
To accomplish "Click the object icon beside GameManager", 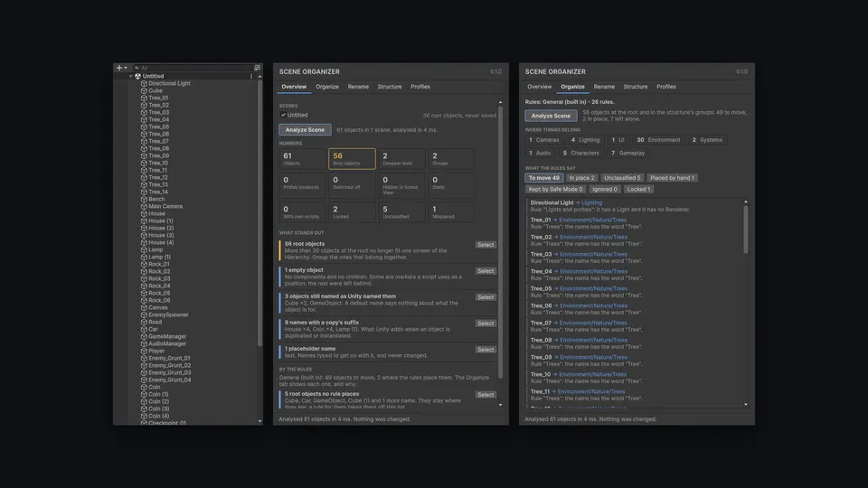I will [144, 336].
